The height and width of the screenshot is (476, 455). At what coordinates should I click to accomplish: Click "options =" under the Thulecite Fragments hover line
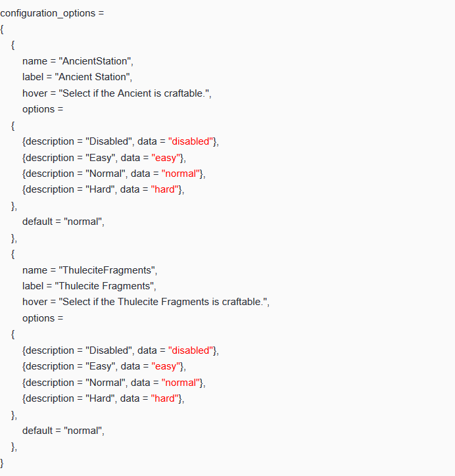[43, 318]
